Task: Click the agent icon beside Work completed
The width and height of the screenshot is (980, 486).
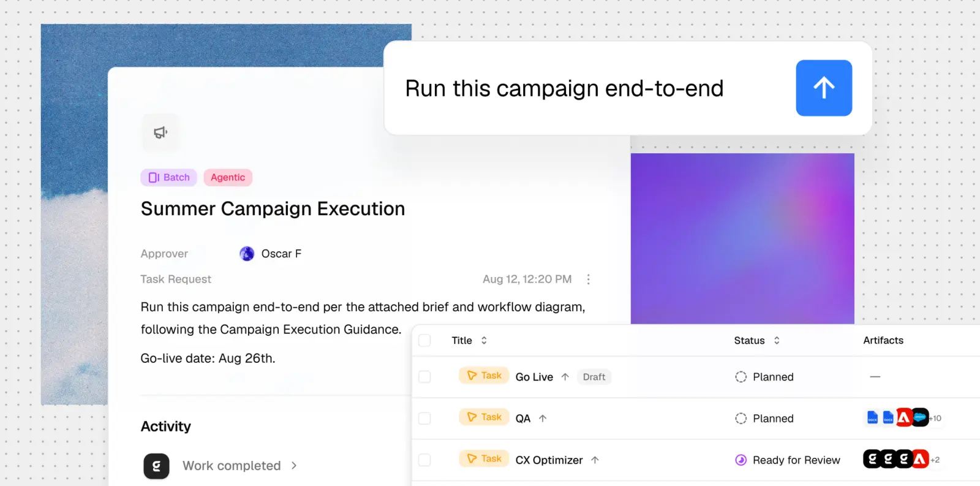Action: click(156, 466)
